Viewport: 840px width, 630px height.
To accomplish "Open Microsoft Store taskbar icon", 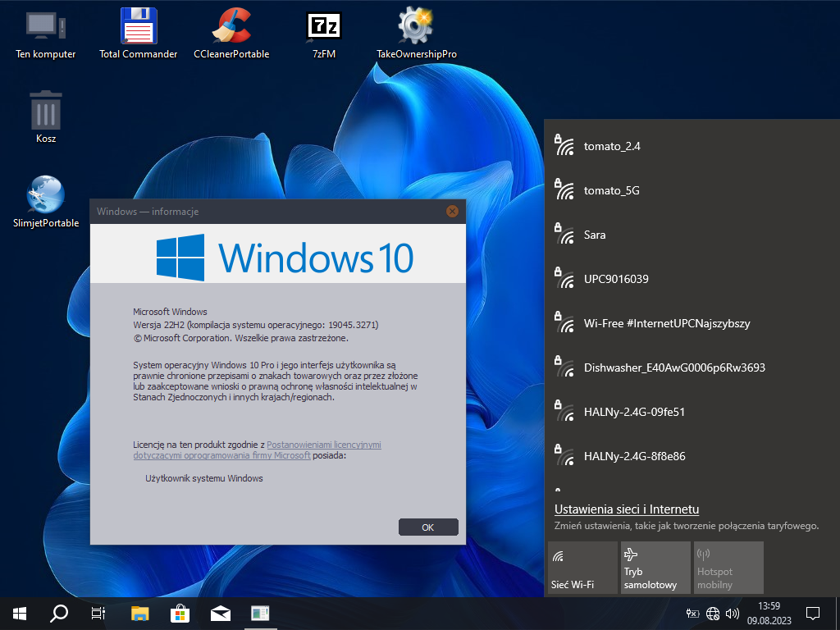I will [x=180, y=613].
